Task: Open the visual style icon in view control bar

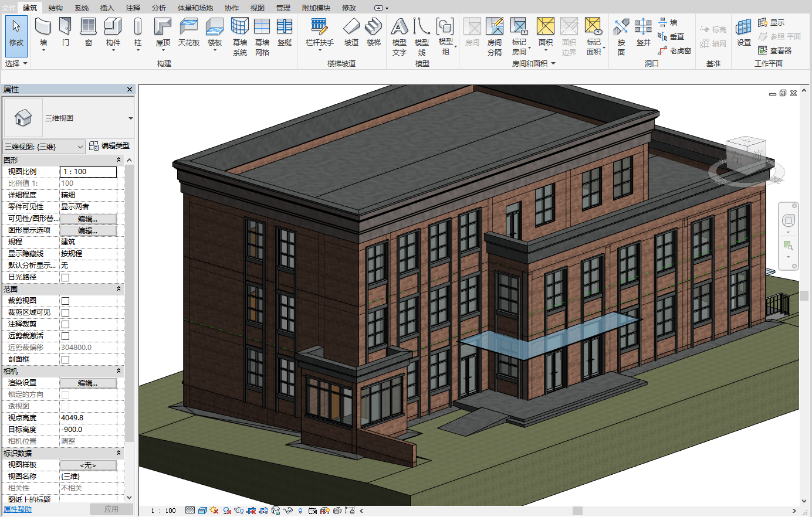Action: (202, 511)
